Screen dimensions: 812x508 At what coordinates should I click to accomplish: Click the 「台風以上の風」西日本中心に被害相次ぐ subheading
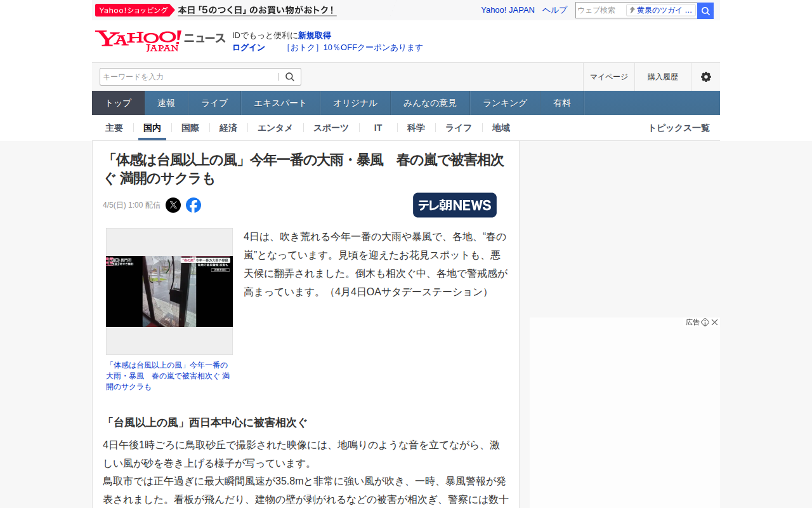tap(205, 423)
